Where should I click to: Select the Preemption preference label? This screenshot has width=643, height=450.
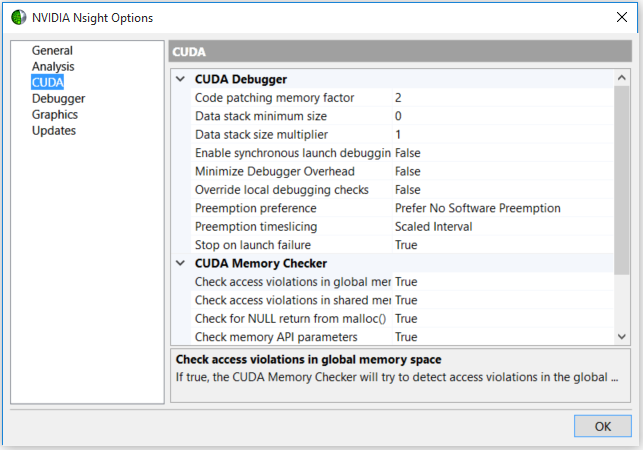[x=255, y=208]
